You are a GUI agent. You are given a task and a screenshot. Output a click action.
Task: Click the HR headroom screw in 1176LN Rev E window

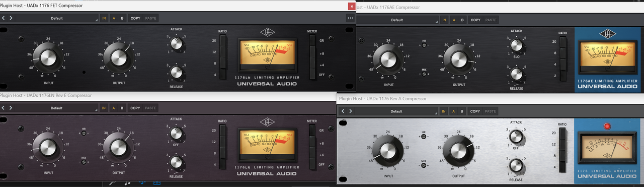[84, 134]
